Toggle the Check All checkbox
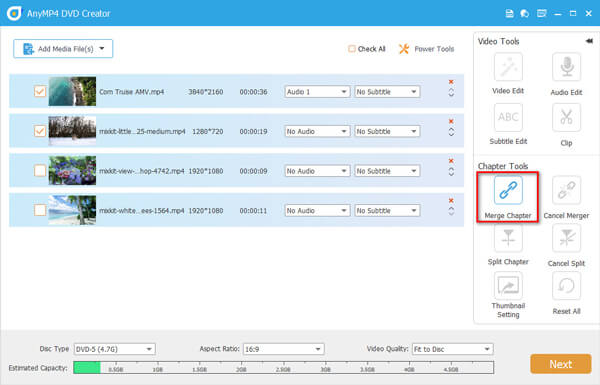The height and width of the screenshot is (385, 600). coord(352,49)
